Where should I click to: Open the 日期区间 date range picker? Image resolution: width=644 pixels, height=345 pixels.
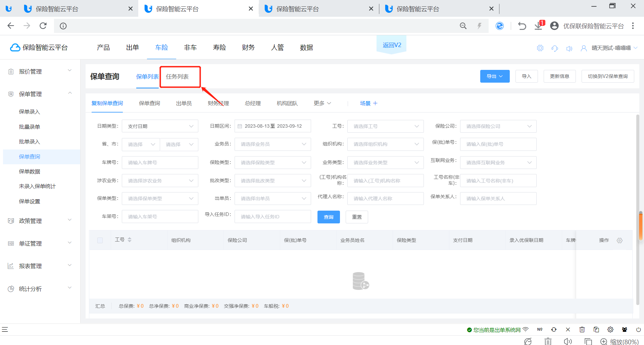pyautogui.click(x=273, y=126)
